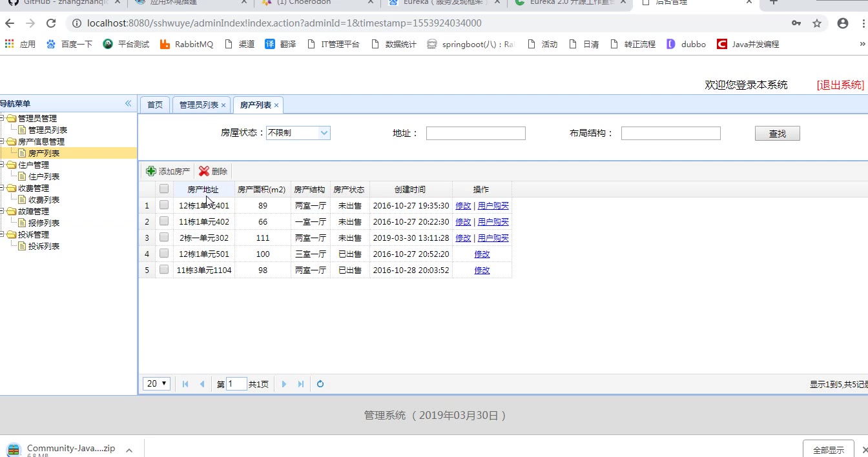Viewport: 868px width, 457px height.
Task: Open 投诉列表 in navigation tree
Action: (44, 246)
